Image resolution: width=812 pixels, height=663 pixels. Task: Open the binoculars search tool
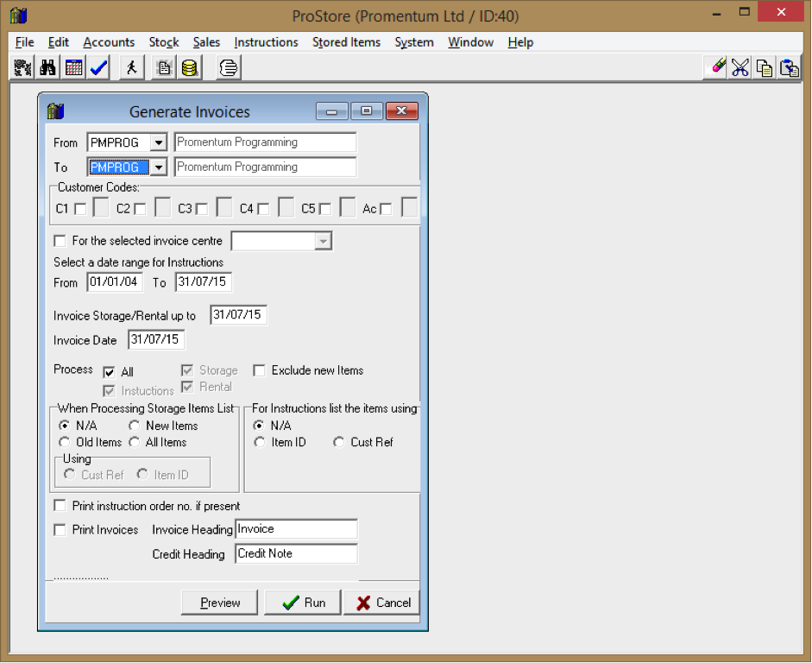coord(47,68)
